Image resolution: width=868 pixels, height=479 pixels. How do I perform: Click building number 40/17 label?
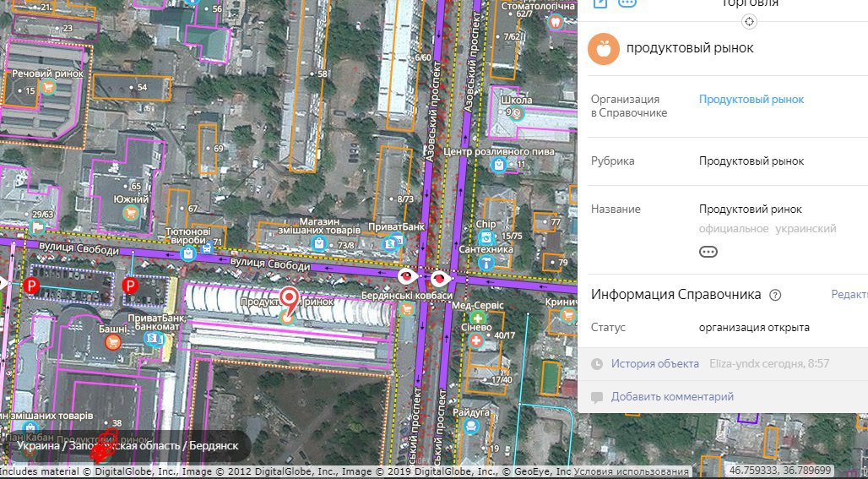click(504, 335)
